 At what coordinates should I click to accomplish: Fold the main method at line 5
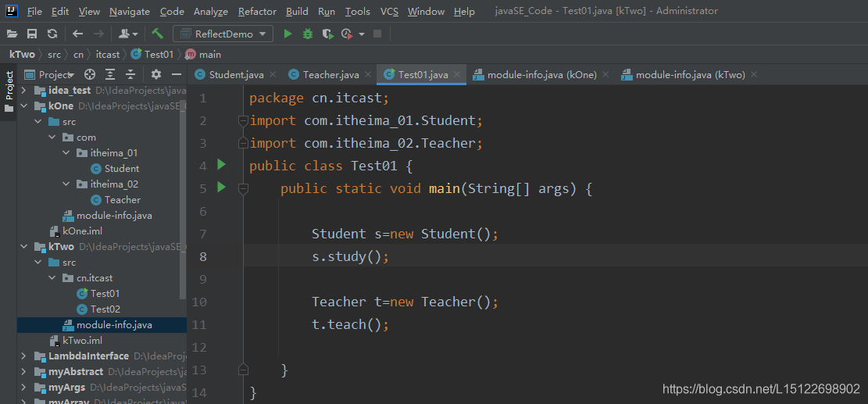click(x=242, y=189)
